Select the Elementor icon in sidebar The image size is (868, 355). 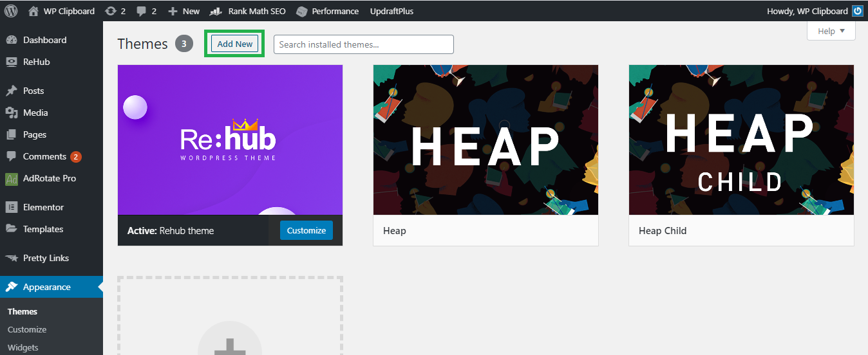click(x=12, y=207)
